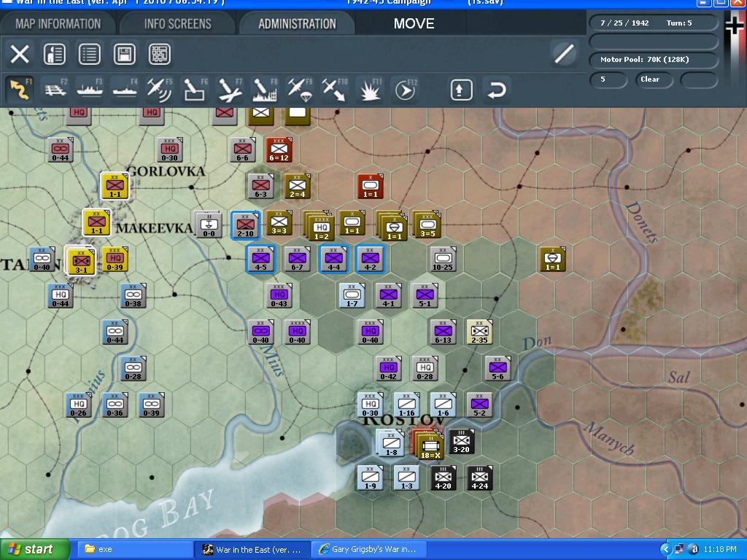The height and width of the screenshot is (560, 747).
Task: Select the black 3-20 unit counter
Action: 461,441
